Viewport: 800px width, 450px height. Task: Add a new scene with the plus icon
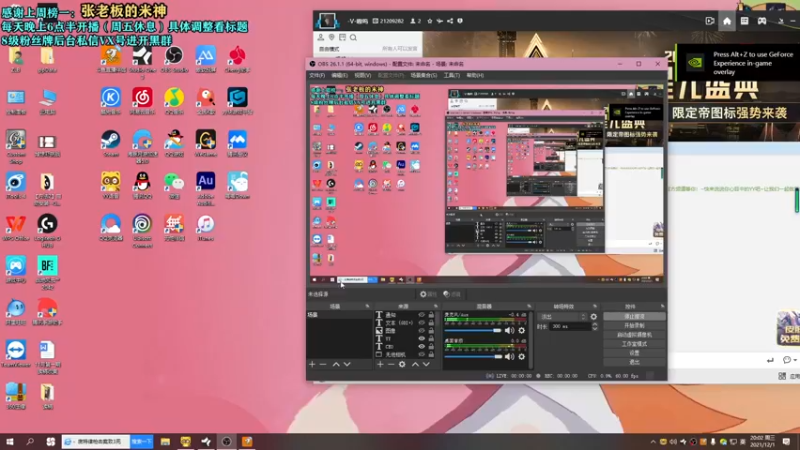[x=312, y=364]
